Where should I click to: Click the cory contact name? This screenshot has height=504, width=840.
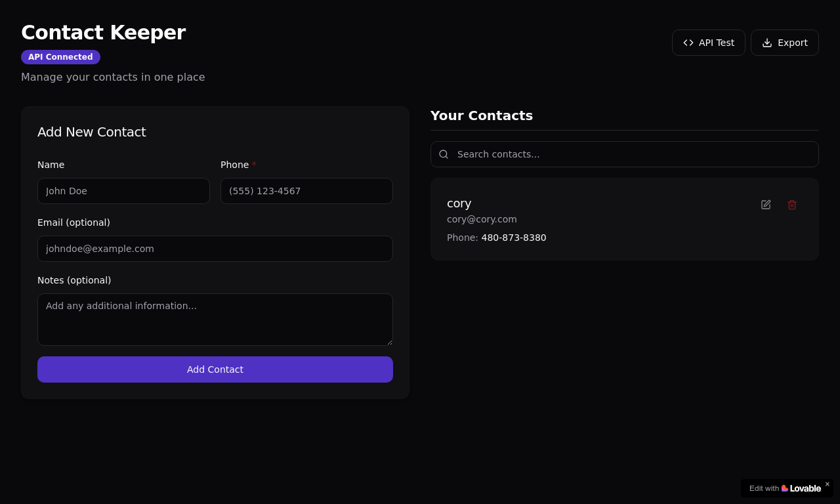(x=459, y=203)
